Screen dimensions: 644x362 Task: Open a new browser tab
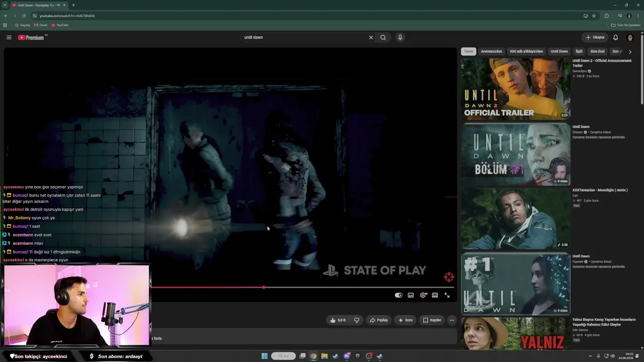73,5
